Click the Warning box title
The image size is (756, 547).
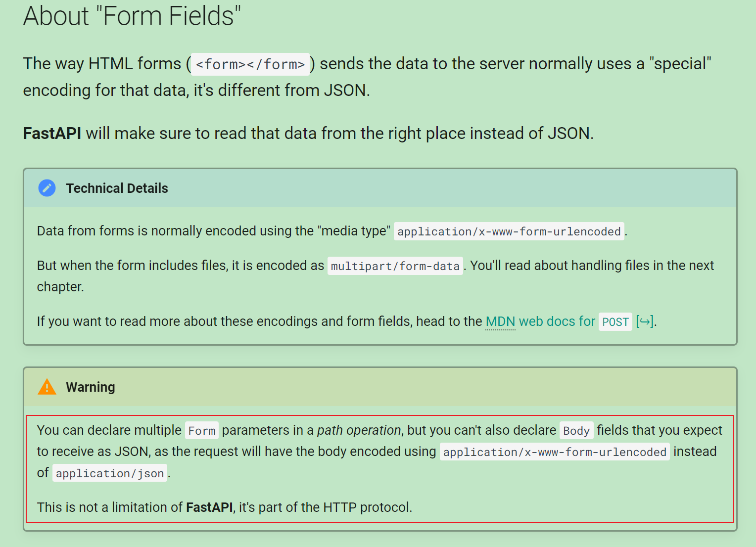click(x=91, y=387)
